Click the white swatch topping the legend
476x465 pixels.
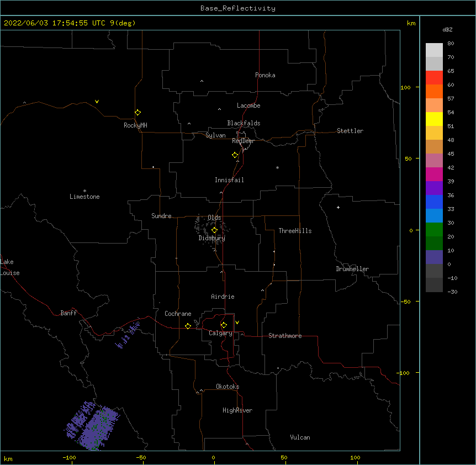(x=434, y=50)
